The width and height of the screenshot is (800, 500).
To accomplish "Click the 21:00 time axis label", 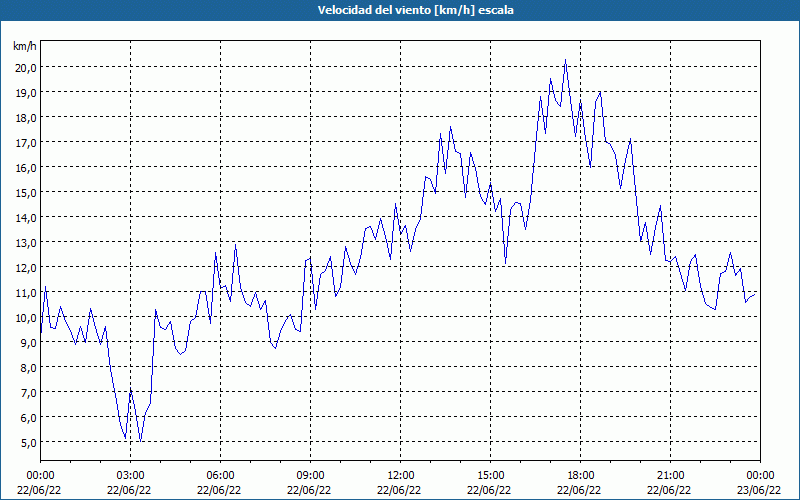I will tap(670, 476).
